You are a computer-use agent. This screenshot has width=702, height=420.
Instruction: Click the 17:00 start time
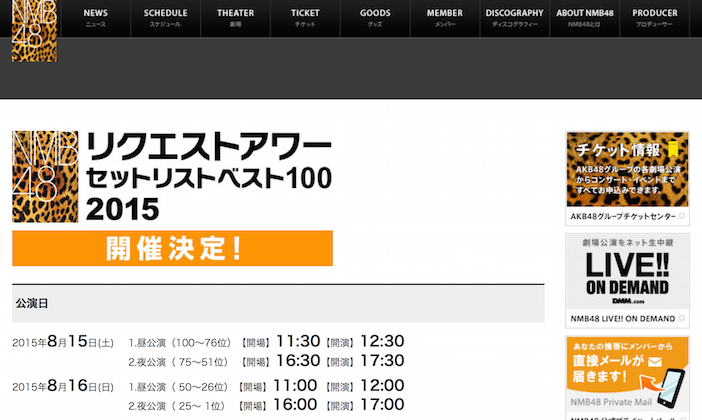[382, 404]
